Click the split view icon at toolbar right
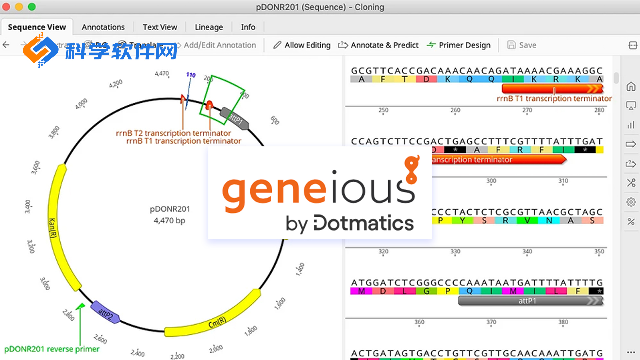Viewport: 640px width, 360px height. point(632,45)
